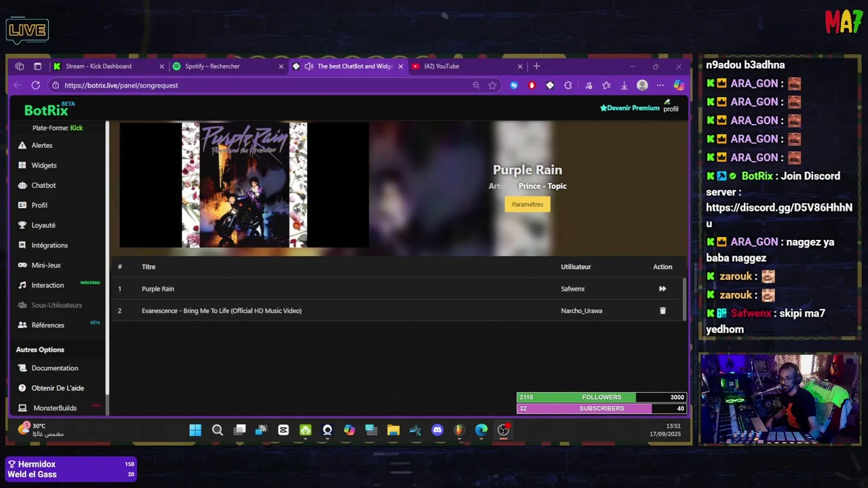Image resolution: width=868 pixels, height=488 pixels.
Task: Click the Plate-Forme: Kick label
Action: (x=58, y=128)
